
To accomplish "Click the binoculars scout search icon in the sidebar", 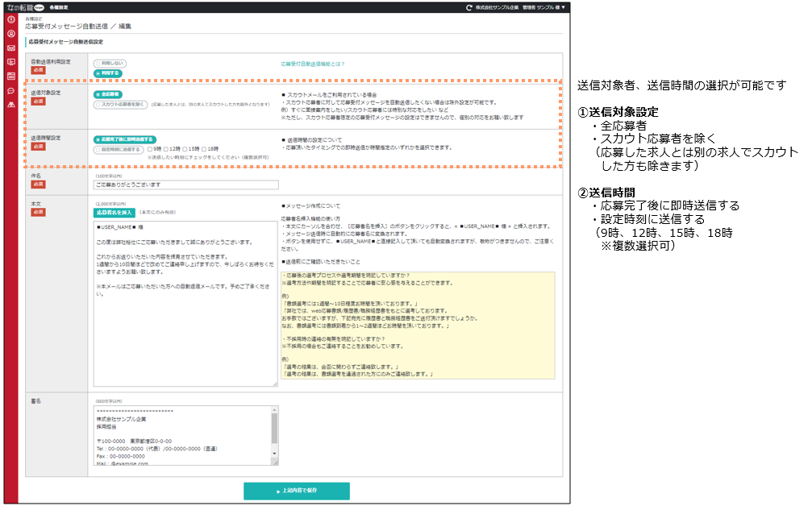I will (x=11, y=104).
